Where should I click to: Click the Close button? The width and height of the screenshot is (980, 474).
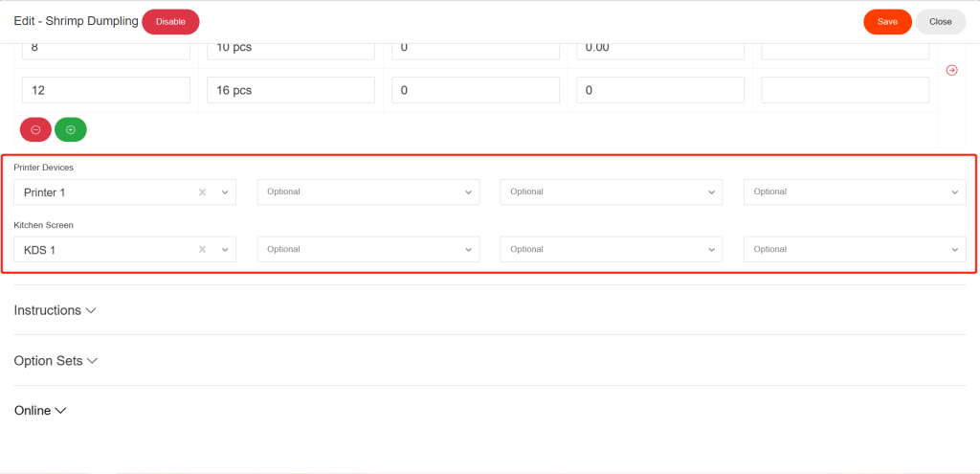(941, 22)
